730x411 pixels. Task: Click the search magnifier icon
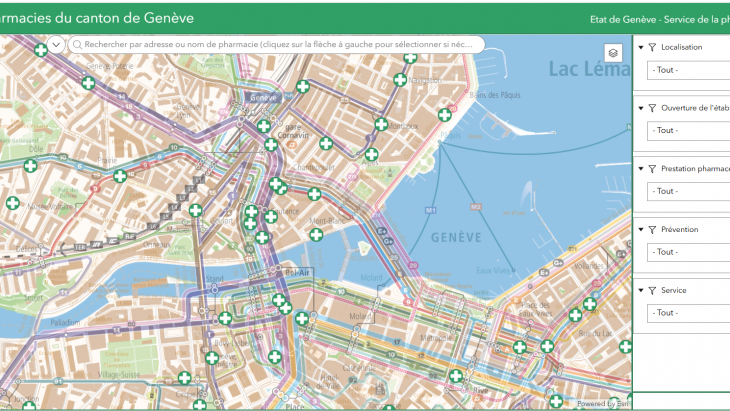click(77, 45)
